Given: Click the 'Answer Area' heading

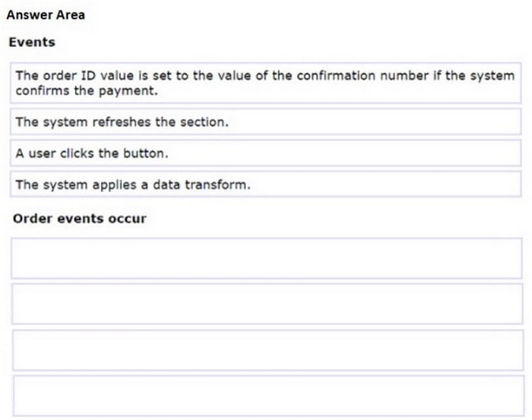Looking at the screenshot, I should 46,14.
